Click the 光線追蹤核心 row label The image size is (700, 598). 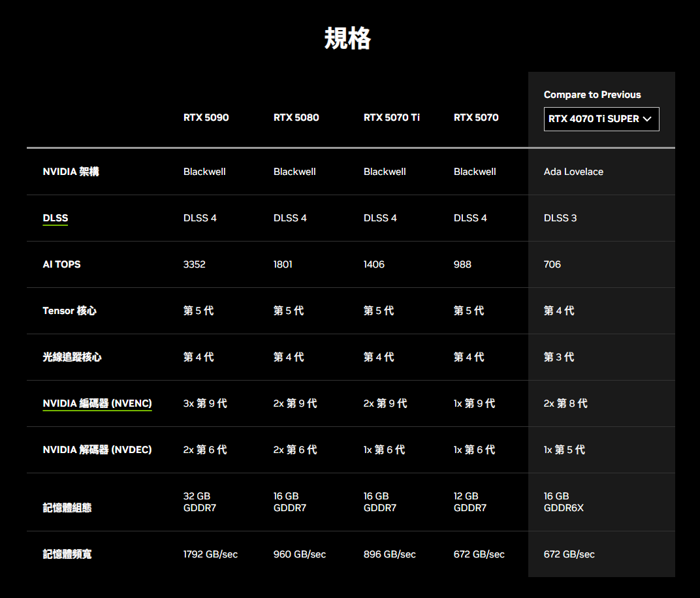point(72,357)
